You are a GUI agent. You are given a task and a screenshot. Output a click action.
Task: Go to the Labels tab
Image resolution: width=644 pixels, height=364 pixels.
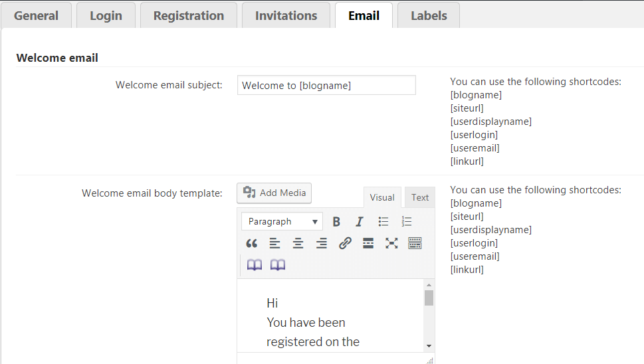point(429,16)
